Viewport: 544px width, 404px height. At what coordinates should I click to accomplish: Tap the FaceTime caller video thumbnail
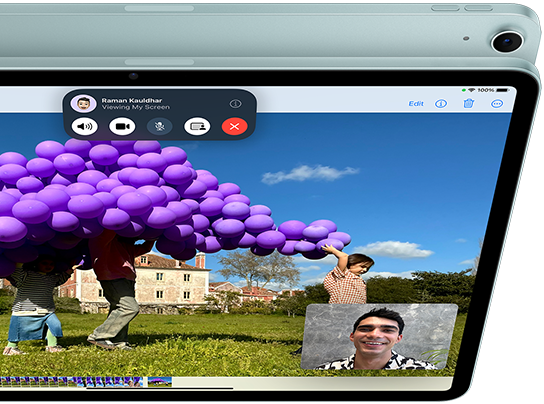click(379, 337)
